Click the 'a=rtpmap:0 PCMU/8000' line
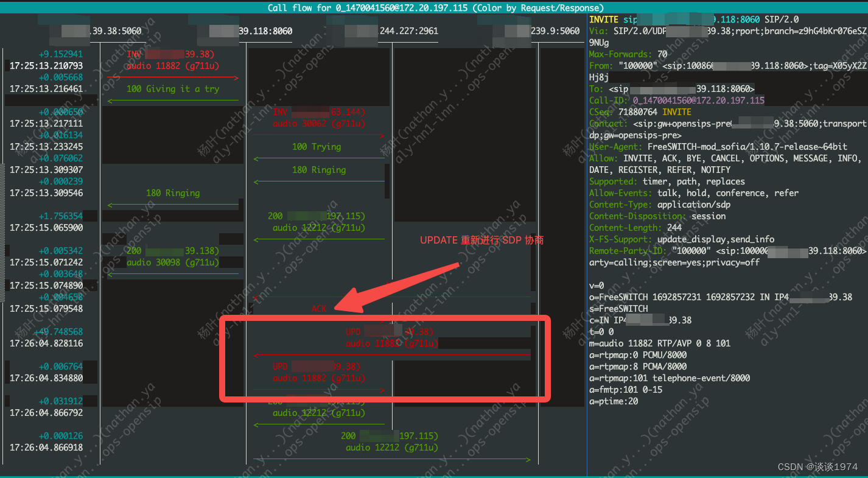 point(638,355)
